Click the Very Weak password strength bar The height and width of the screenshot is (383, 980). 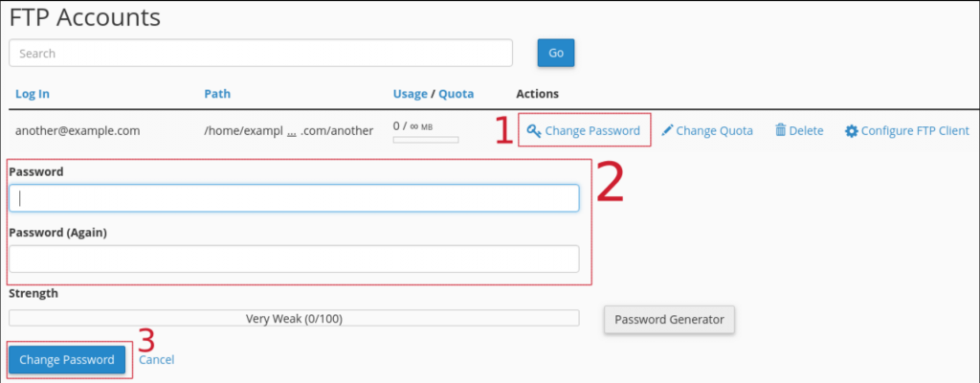click(294, 318)
